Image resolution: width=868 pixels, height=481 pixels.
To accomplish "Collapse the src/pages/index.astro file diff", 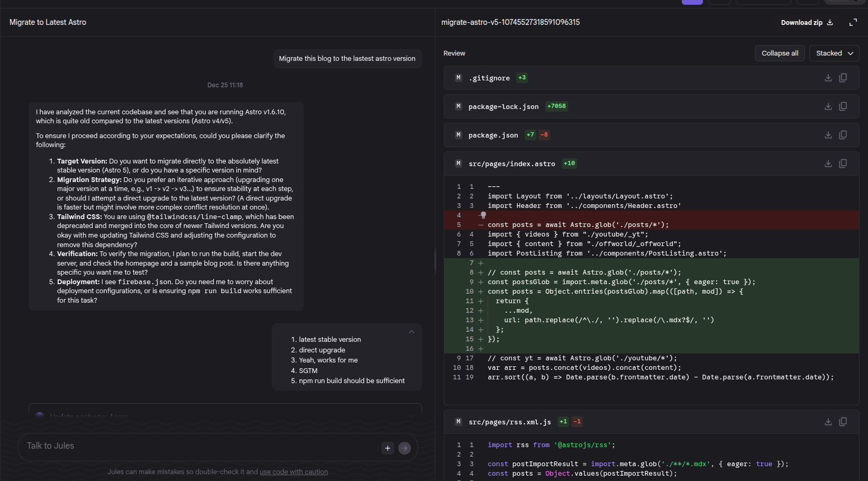I will [x=511, y=164].
